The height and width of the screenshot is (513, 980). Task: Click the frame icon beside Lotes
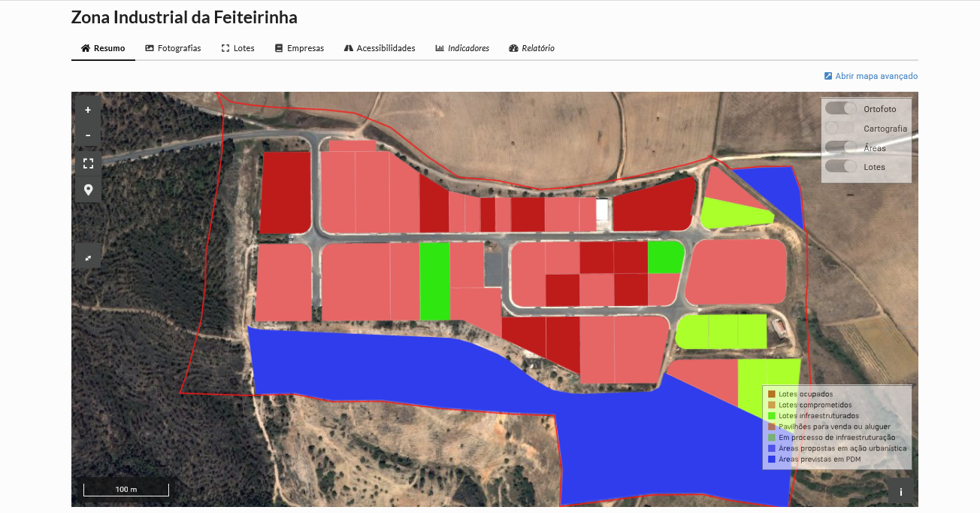click(225, 48)
